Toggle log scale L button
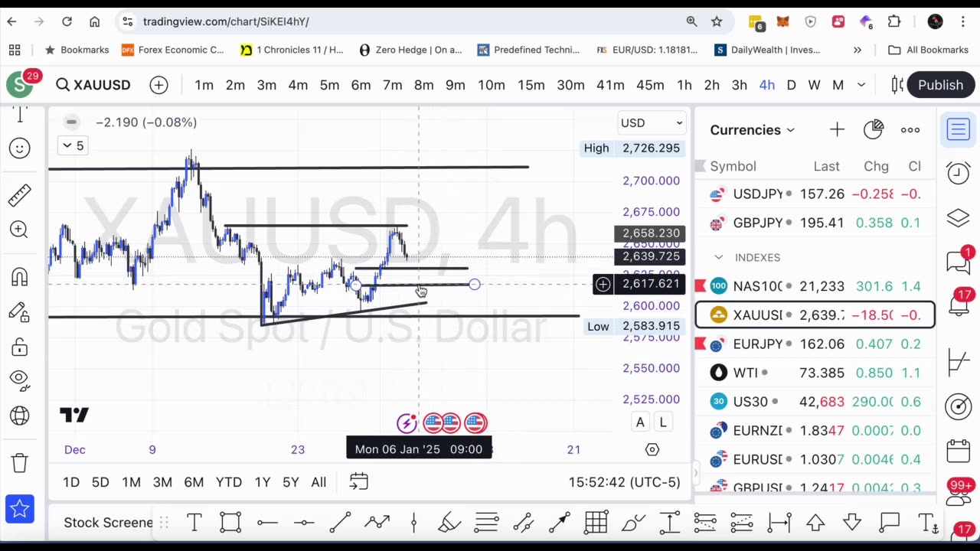This screenshot has height=551, width=980. (663, 422)
